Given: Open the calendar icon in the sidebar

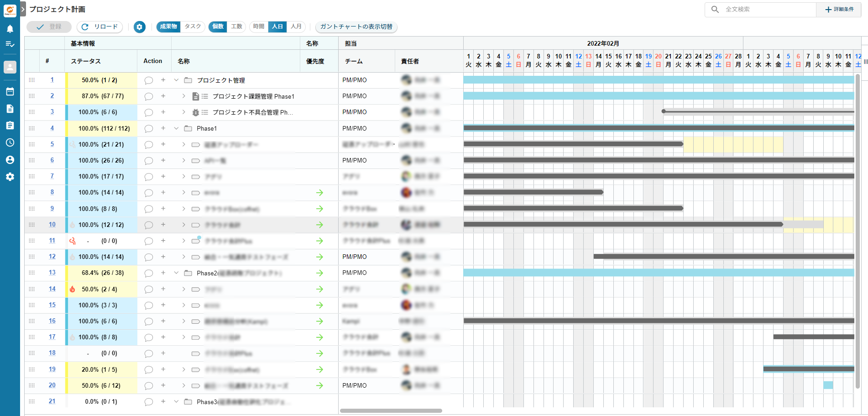Looking at the screenshot, I should pyautogui.click(x=10, y=91).
